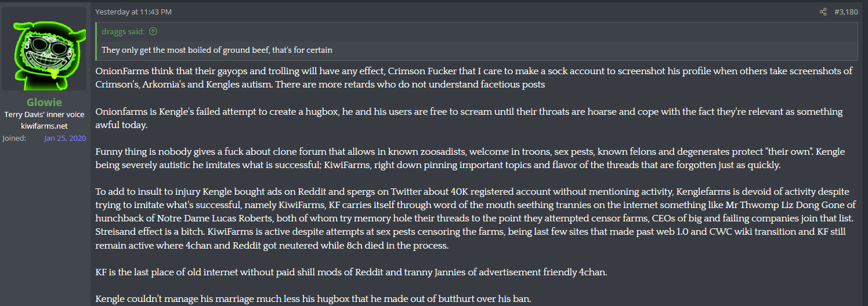868x306 pixels.
Task: Click the quoted text about ground beef
Action: pyautogui.click(x=217, y=50)
